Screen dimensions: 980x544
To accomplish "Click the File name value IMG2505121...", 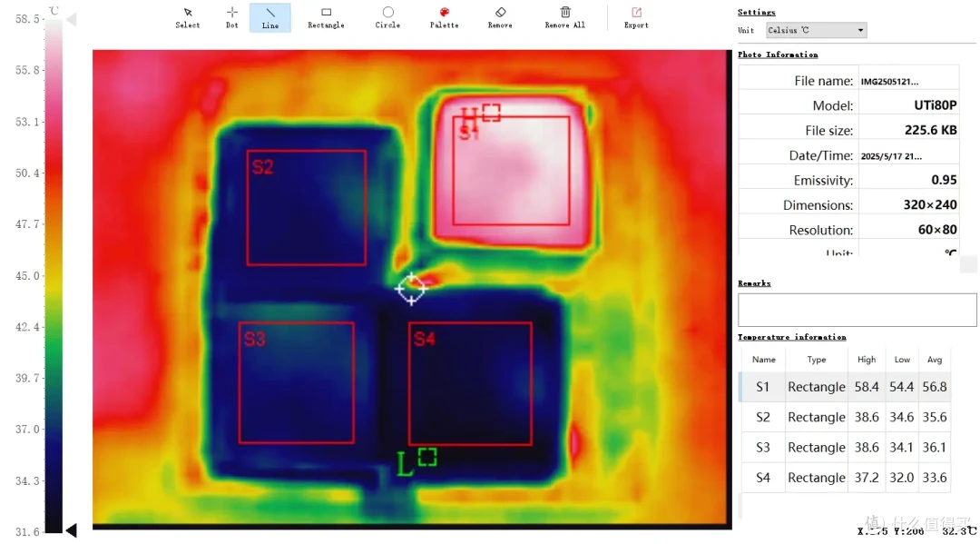I will click(889, 82).
